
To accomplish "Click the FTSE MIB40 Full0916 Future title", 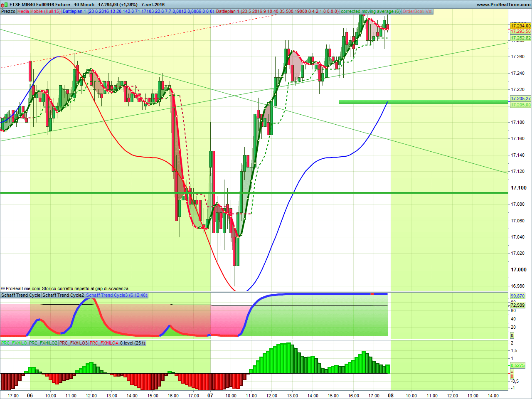I will (x=40, y=5).
